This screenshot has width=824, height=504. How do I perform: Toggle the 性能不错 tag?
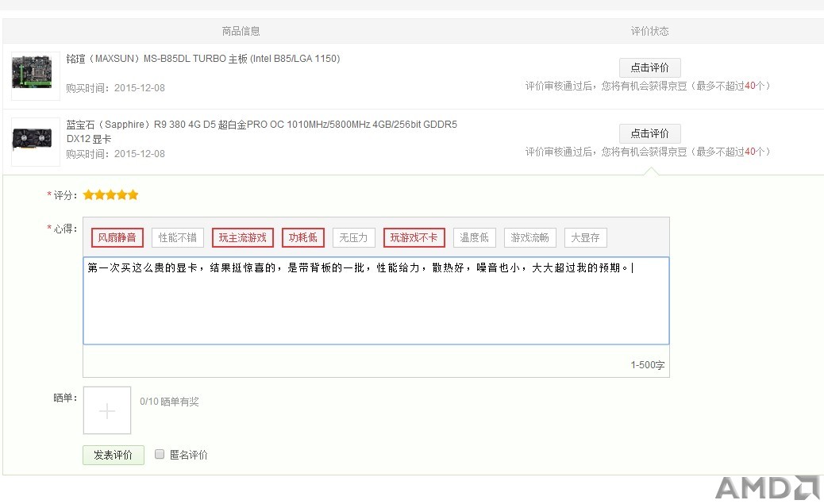point(178,237)
